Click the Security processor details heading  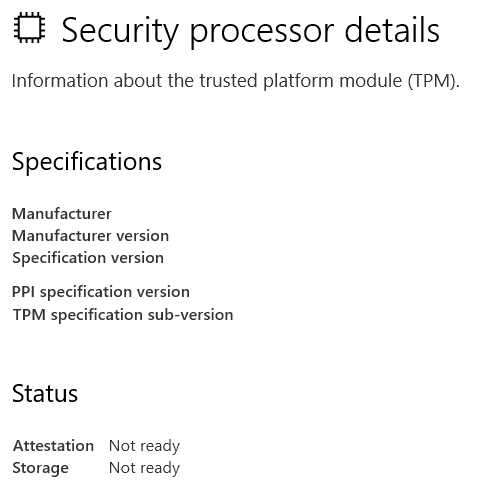pos(250,31)
